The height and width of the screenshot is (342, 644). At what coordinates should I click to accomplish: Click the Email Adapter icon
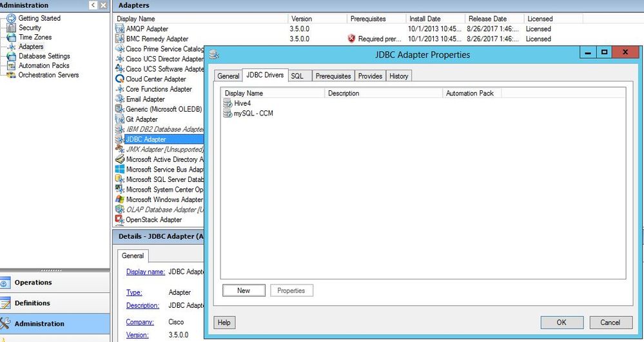tap(119, 99)
